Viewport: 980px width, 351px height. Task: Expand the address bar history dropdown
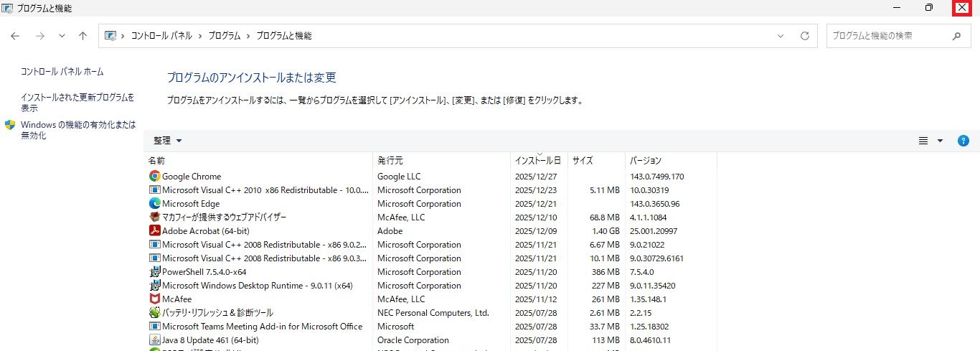pos(781,36)
